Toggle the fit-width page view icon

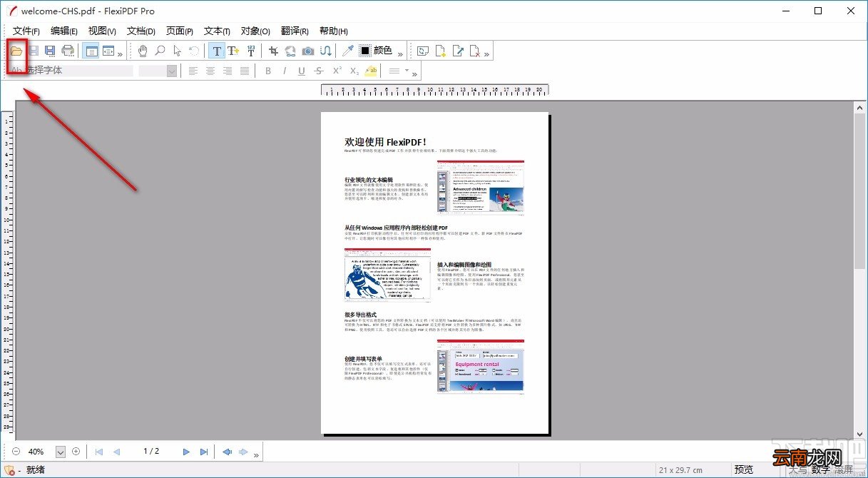pyautogui.click(x=108, y=51)
